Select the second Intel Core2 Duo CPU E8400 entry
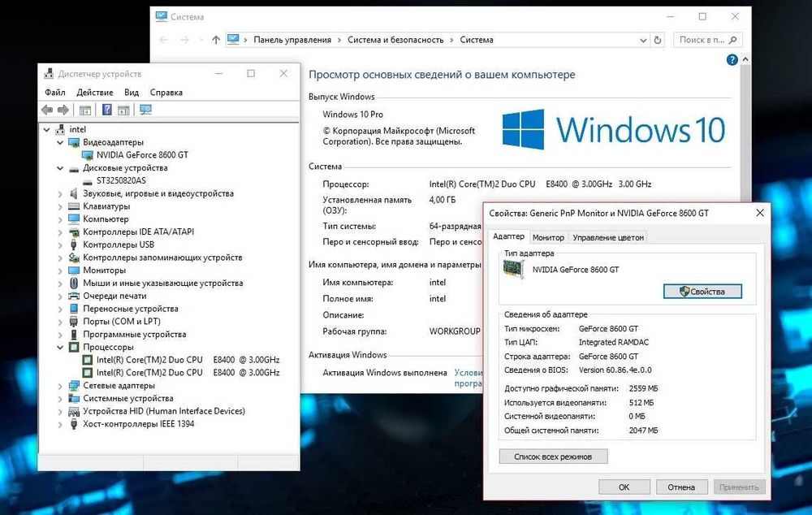 click(x=188, y=373)
